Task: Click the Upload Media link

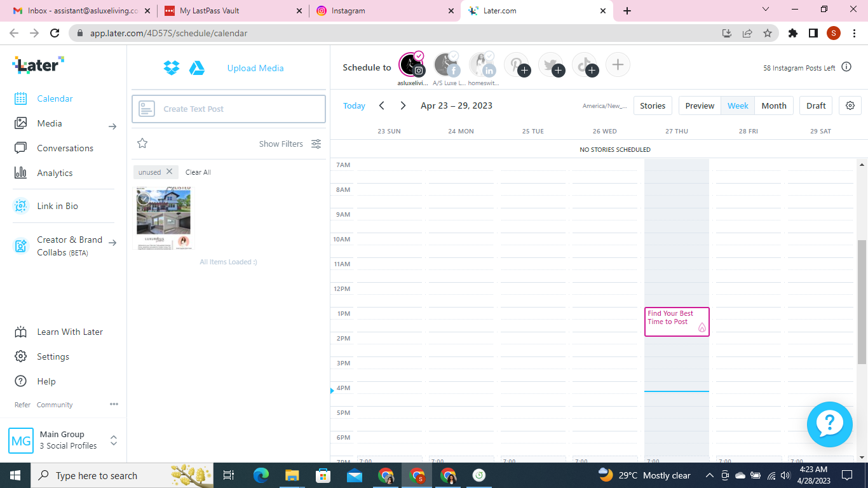Action: (255, 68)
